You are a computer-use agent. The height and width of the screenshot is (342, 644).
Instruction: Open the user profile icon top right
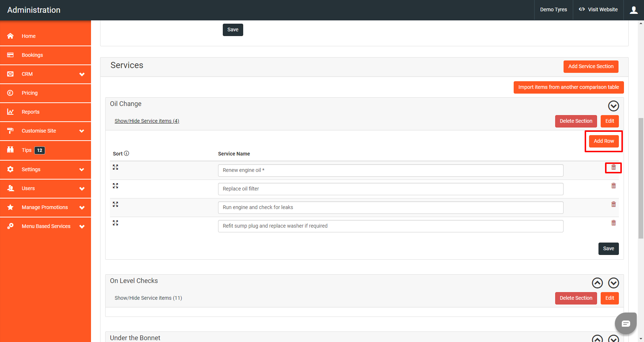click(633, 10)
